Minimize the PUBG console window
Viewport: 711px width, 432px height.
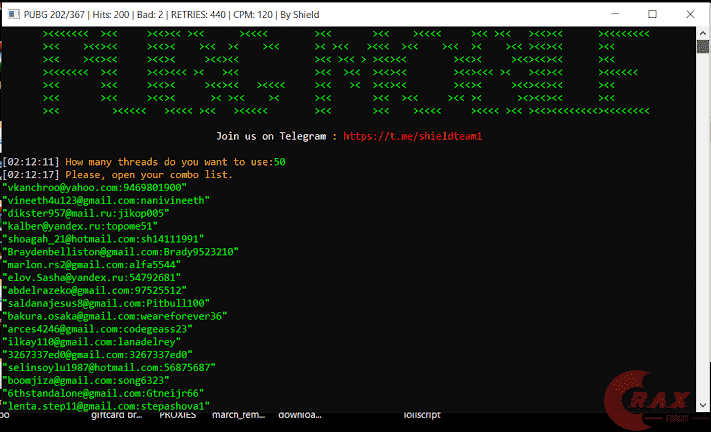coord(615,14)
